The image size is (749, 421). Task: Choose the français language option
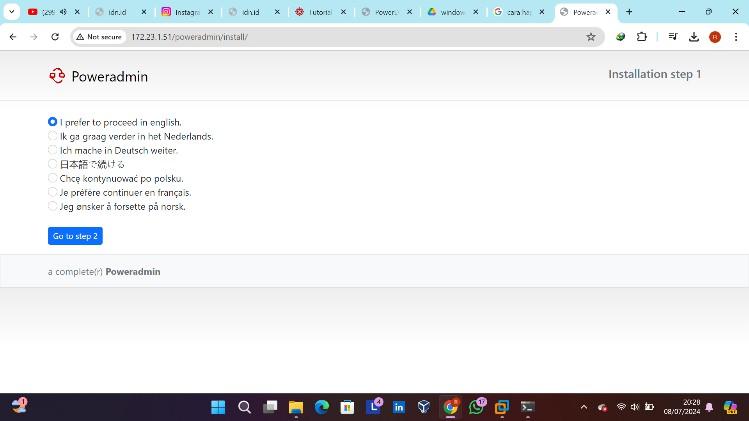pyautogui.click(x=53, y=192)
